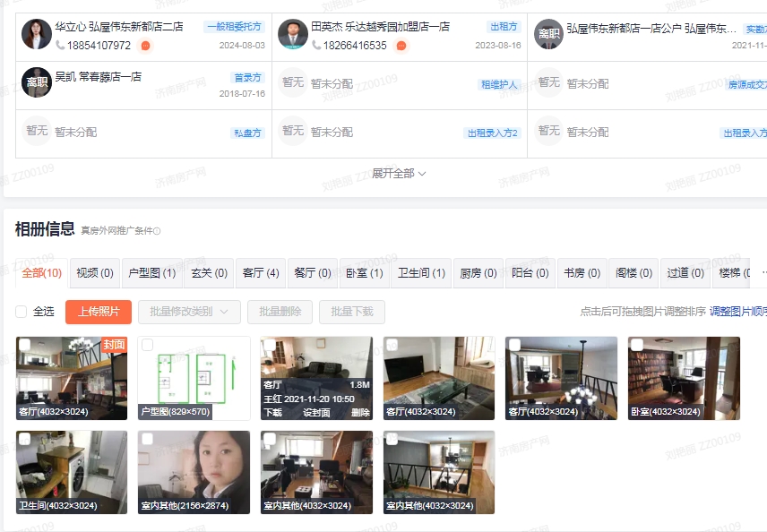This screenshot has width=767, height=532.
Task: Click phone number 18854107972
Action: [x=99, y=46]
